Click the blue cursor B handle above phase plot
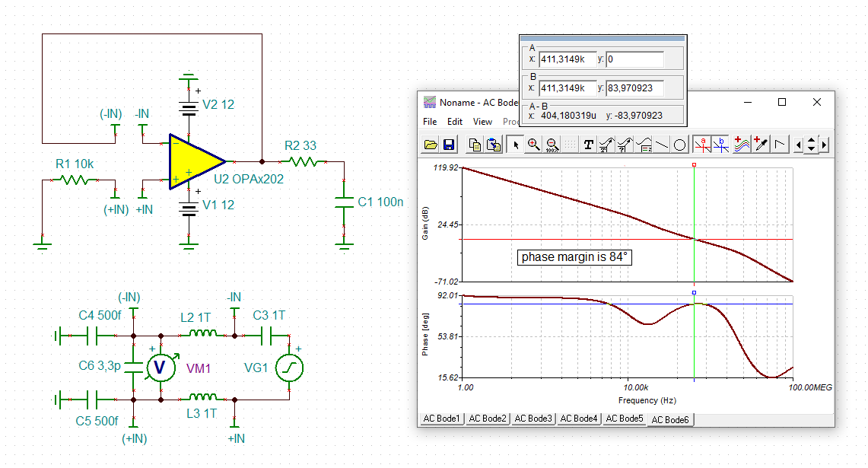Screen dimensions: 868x468 click(694, 293)
